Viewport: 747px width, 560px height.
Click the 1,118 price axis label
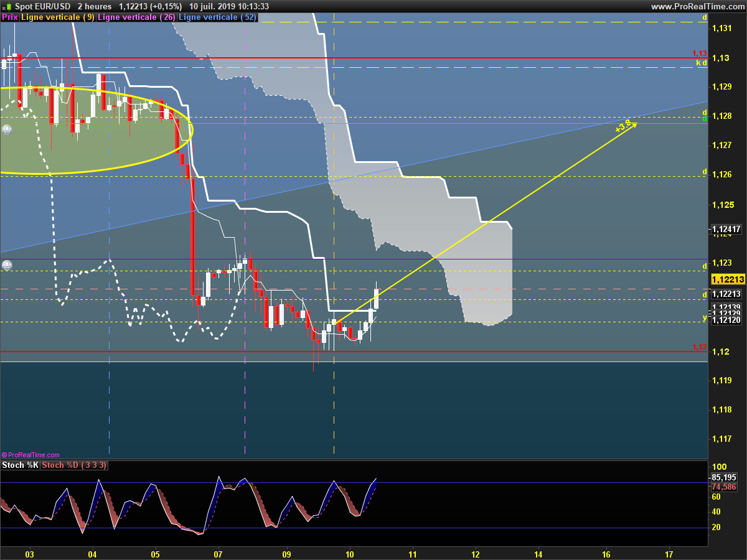coord(721,409)
